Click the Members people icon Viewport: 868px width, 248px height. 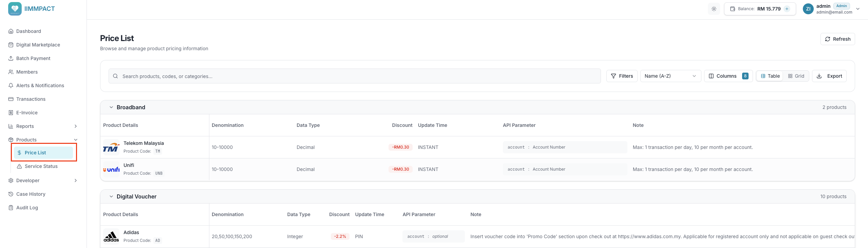[11, 72]
